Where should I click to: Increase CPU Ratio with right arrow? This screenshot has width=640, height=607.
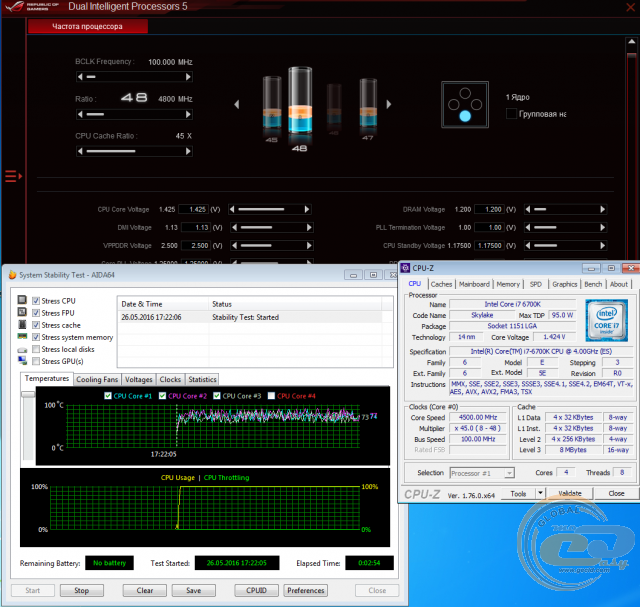[188, 114]
